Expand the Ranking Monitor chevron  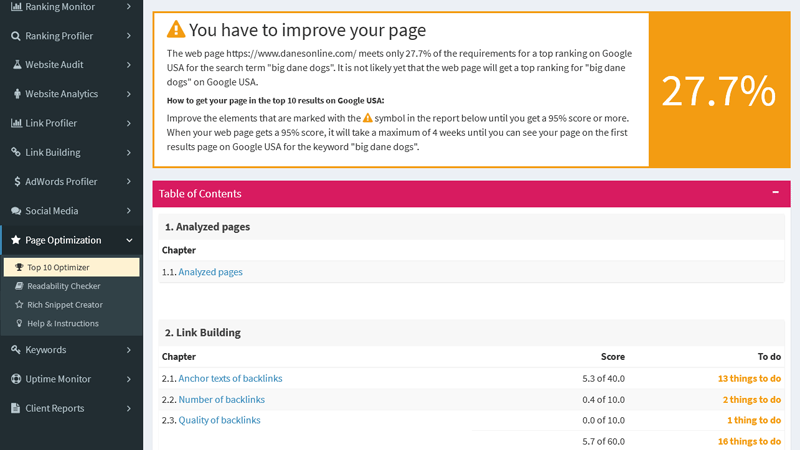coord(129,7)
